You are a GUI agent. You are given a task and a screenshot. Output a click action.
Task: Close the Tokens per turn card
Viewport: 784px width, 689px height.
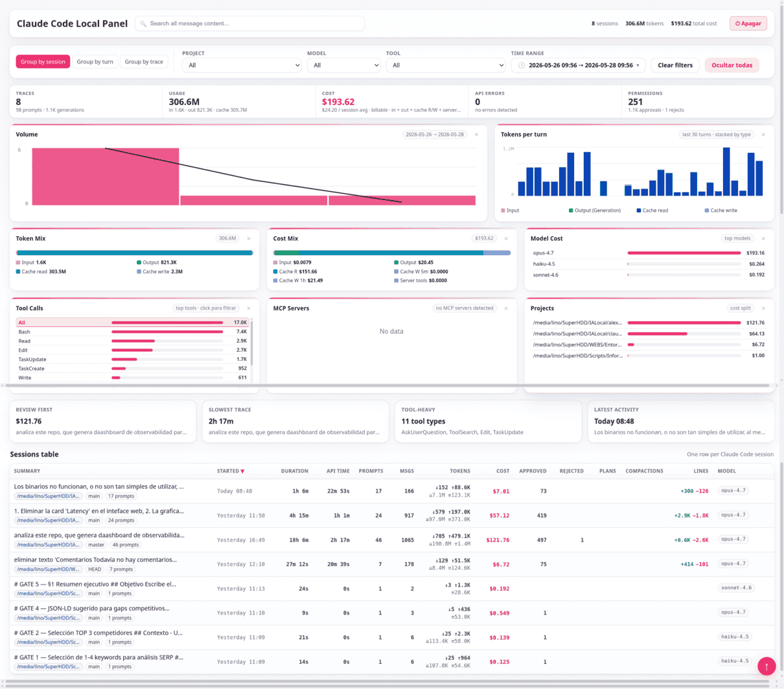click(763, 135)
